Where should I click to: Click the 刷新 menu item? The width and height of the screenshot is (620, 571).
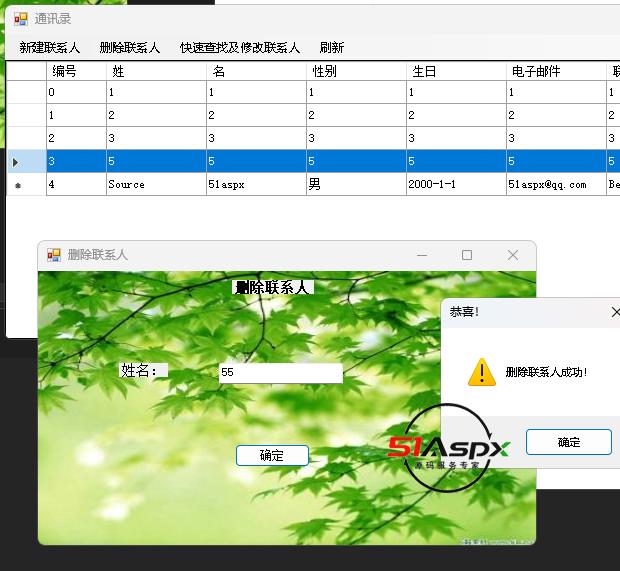[x=332, y=48]
